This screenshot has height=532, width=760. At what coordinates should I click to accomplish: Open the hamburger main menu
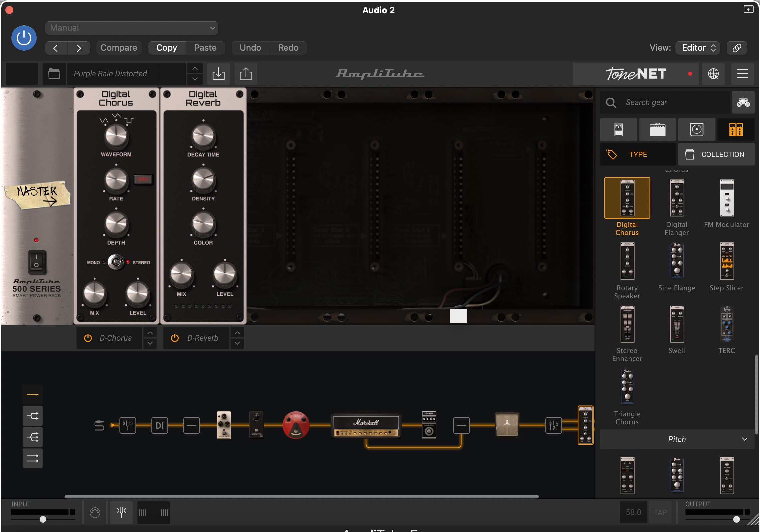tap(743, 74)
